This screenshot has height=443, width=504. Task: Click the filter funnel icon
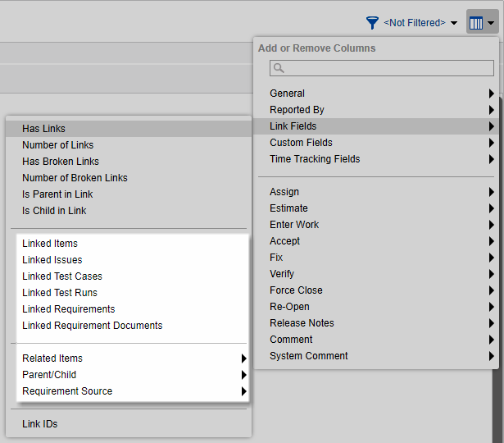coord(373,23)
